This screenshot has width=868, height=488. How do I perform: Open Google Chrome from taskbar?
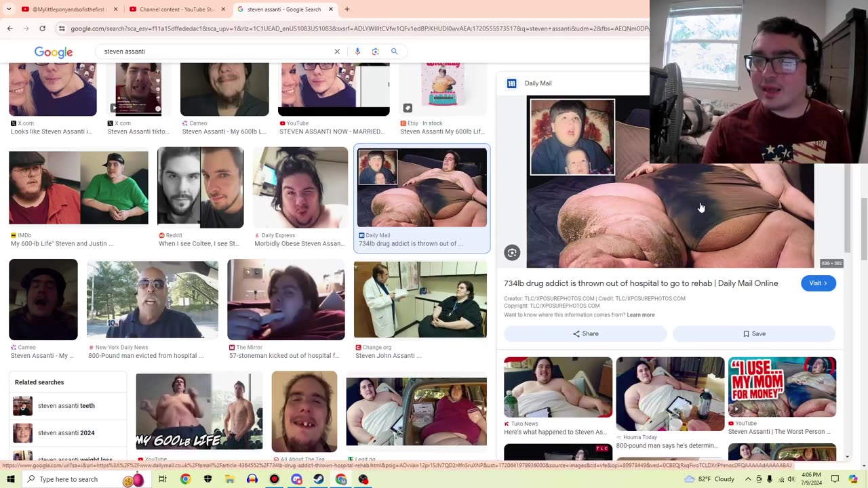[x=185, y=479]
